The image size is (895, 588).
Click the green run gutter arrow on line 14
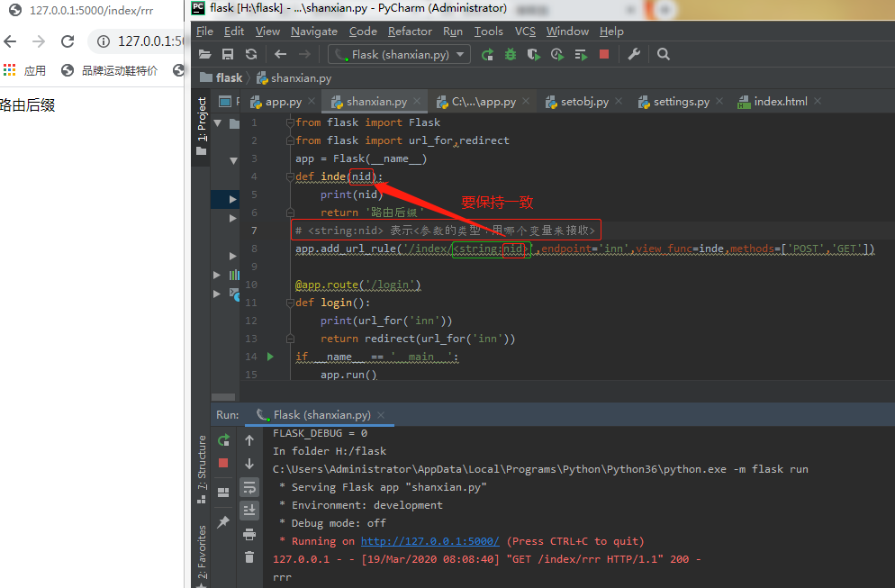[270, 357]
